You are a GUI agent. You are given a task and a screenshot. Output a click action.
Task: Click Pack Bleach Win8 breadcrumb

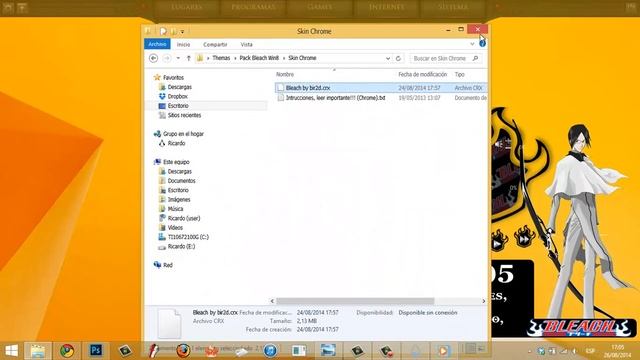click(x=259, y=58)
